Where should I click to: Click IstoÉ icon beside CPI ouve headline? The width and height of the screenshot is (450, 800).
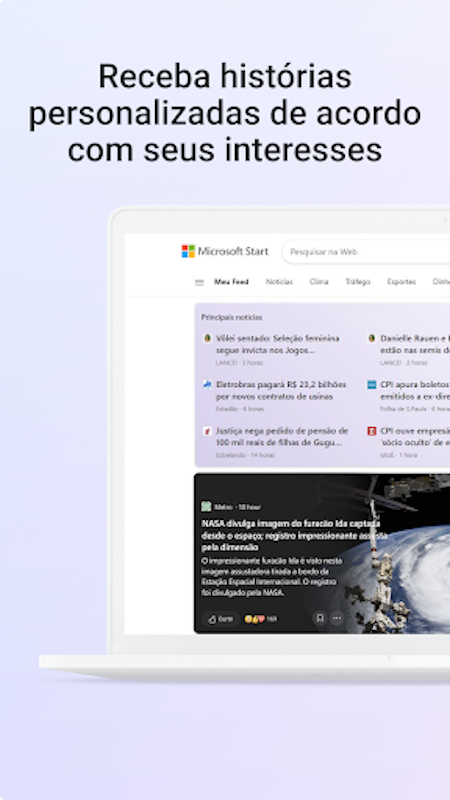[372, 431]
